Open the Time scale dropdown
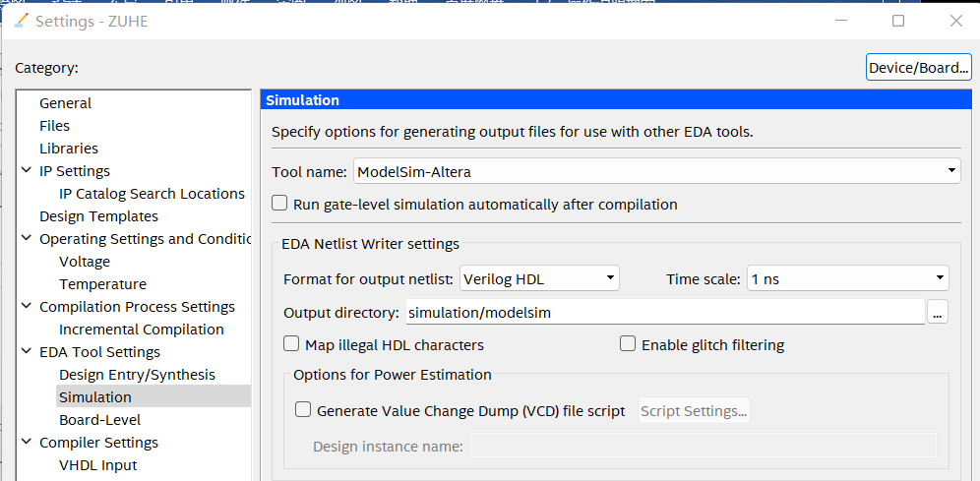 coord(847,278)
